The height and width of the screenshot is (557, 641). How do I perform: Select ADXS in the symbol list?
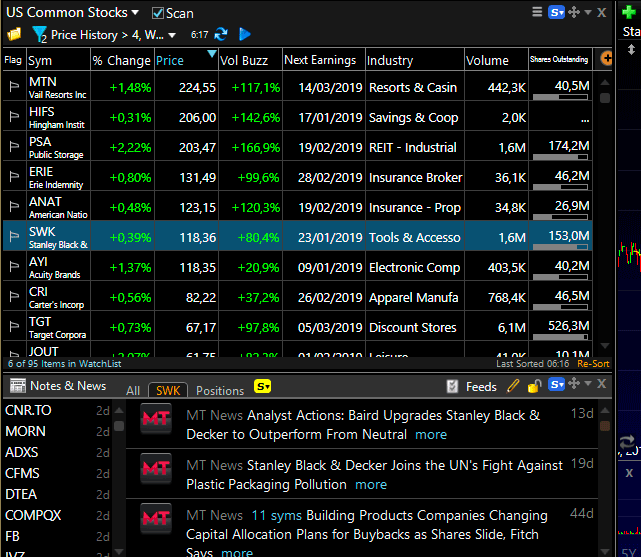coord(22,452)
